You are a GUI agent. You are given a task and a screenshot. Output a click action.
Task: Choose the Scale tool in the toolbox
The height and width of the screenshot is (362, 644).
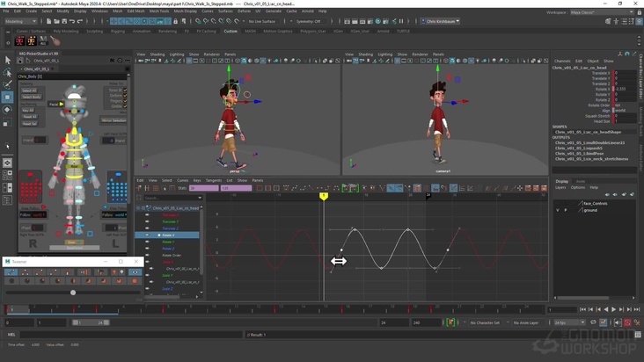7,121
